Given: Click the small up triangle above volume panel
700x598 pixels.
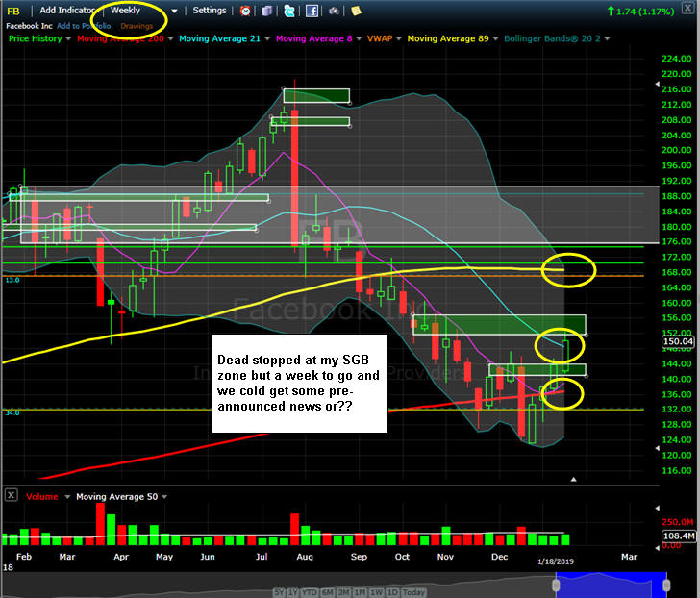Looking at the screenshot, I should point(574,480).
